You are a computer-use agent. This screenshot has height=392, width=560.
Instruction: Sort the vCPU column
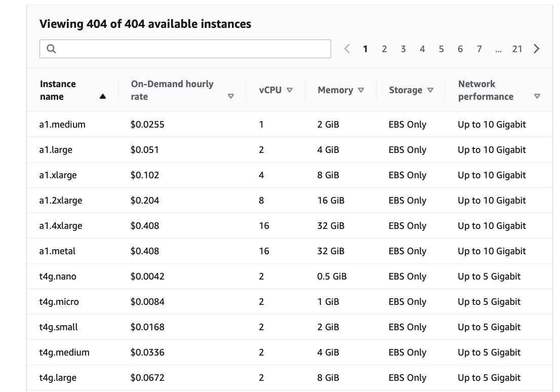click(290, 90)
